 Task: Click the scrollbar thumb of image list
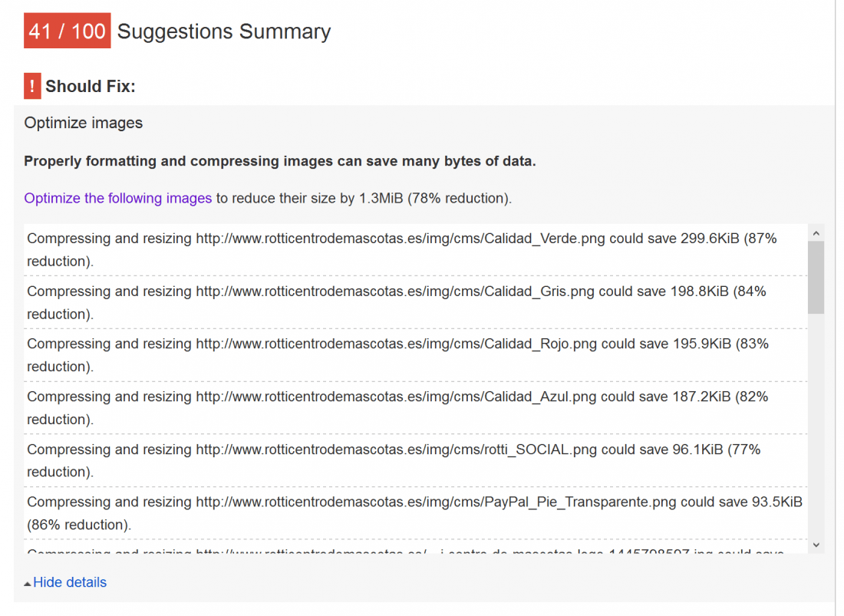816,277
